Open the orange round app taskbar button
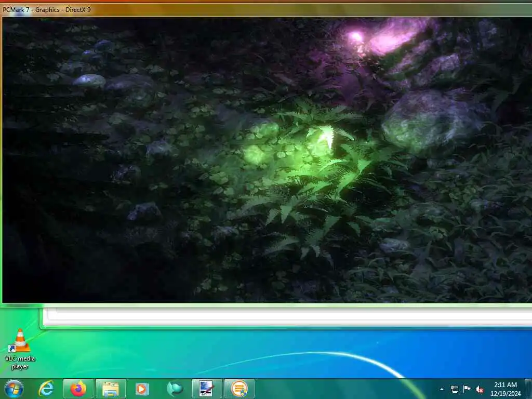The width and height of the screenshot is (532, 399). (x=239, y=389)
